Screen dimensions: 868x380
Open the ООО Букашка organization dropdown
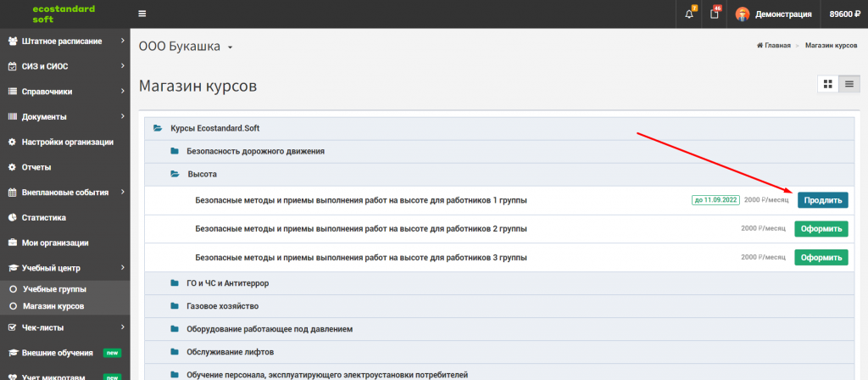pos(186,47)
